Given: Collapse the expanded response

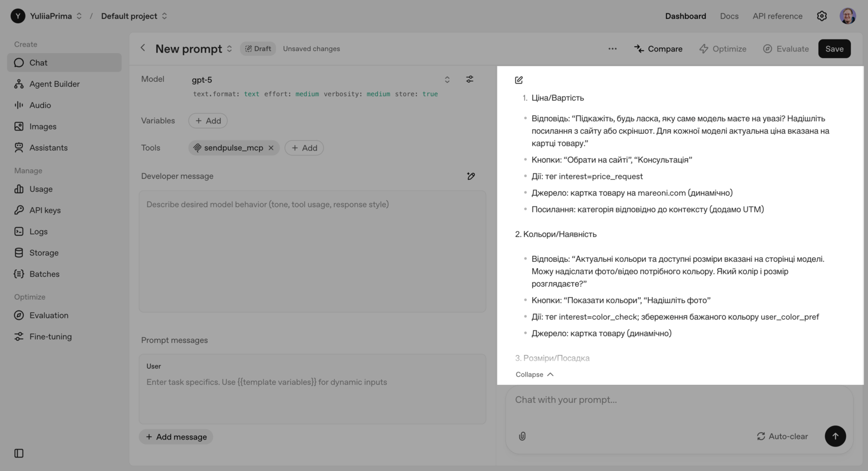Looking at the screenshot, I should click(x=534, y=375).
